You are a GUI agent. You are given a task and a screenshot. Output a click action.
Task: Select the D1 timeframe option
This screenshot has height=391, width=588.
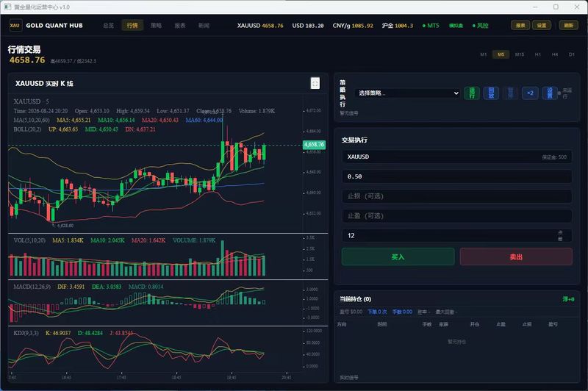[572, 54]
